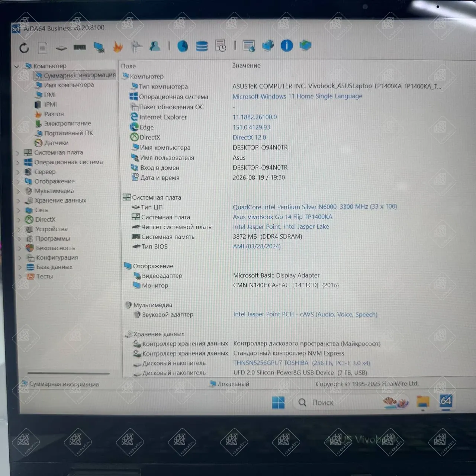
Task: Expand the Операционная система tree node
Action: pyautogui.click(x=18, y=163)
